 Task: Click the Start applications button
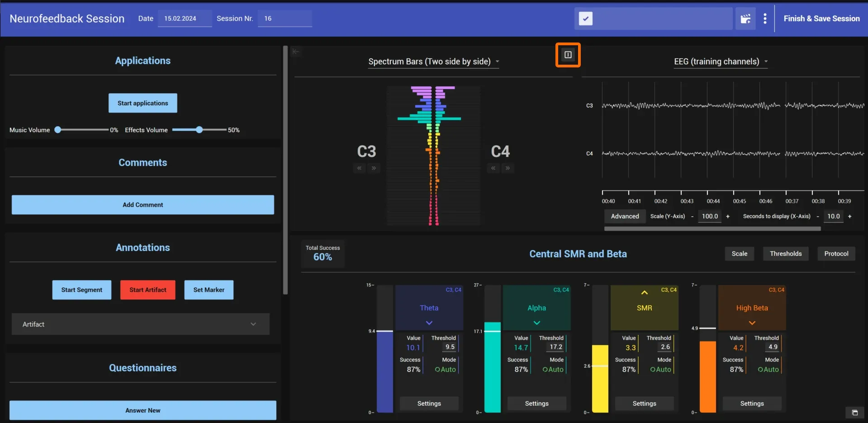pos(142,103)
